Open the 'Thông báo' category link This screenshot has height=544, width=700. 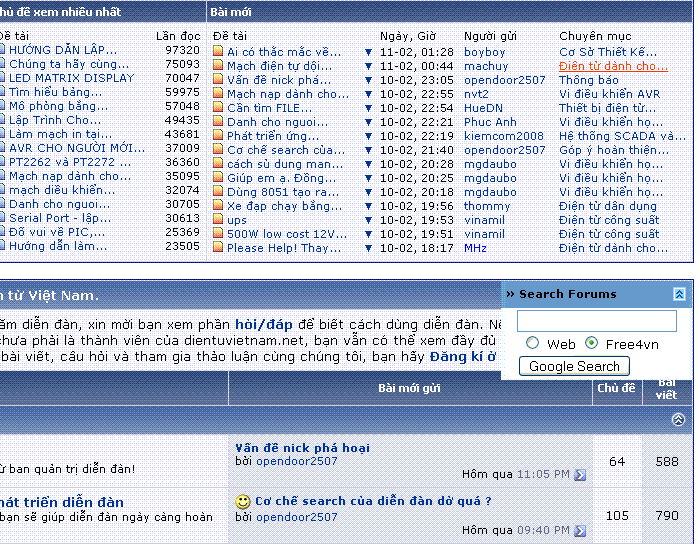(x=588, y=80)
